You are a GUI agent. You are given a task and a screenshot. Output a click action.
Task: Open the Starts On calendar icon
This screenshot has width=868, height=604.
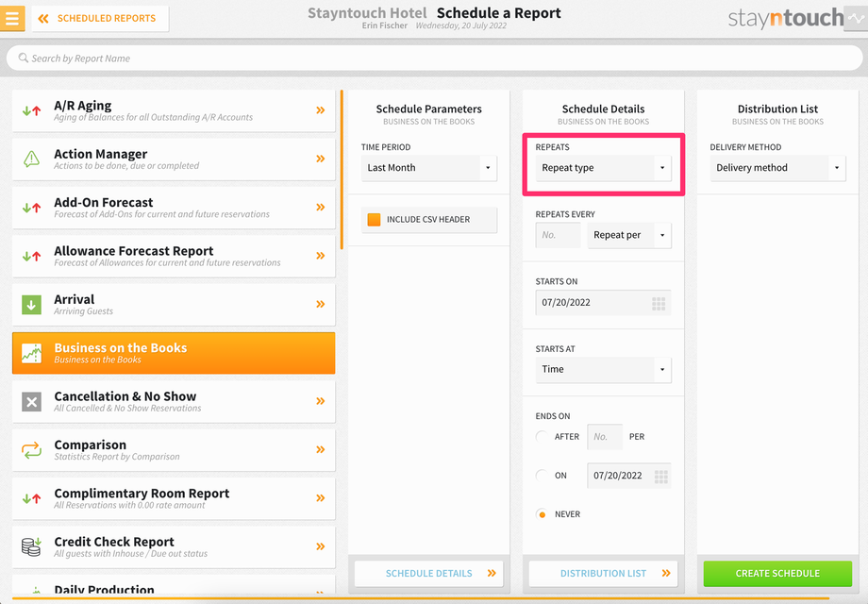[659, 303]
